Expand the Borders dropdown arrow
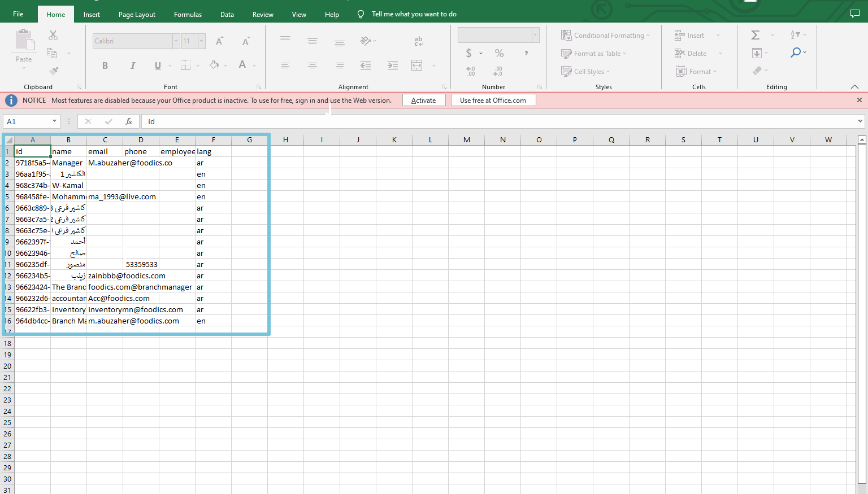Screen dimensions: 868x494 (197, 65)
